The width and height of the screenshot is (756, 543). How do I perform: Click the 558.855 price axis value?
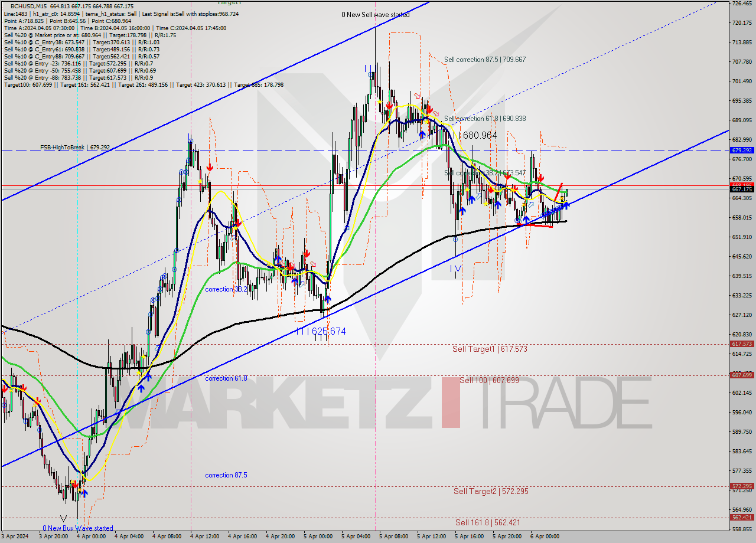[x=742, y=529]
